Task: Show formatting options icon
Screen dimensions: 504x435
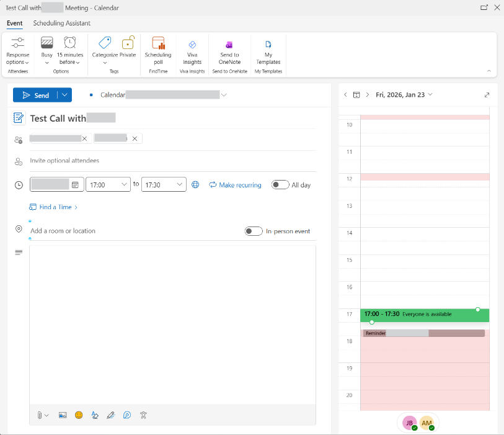Action: (95, 415)
